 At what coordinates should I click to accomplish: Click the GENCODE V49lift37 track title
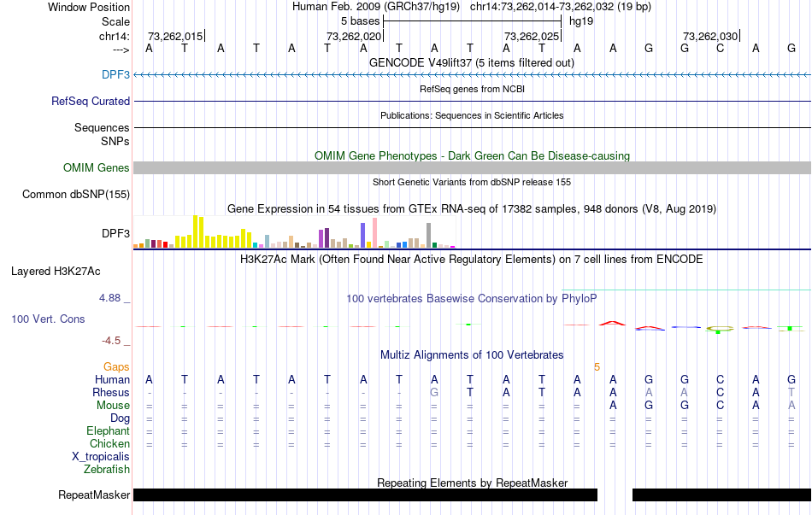(x=471, y=62)
